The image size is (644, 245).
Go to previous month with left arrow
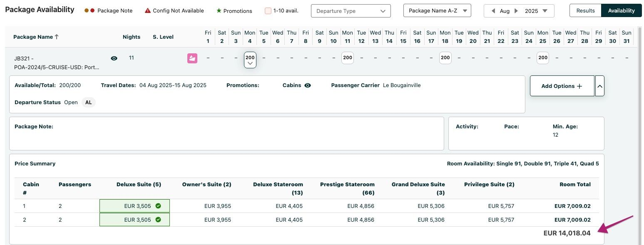pos(494,11)
